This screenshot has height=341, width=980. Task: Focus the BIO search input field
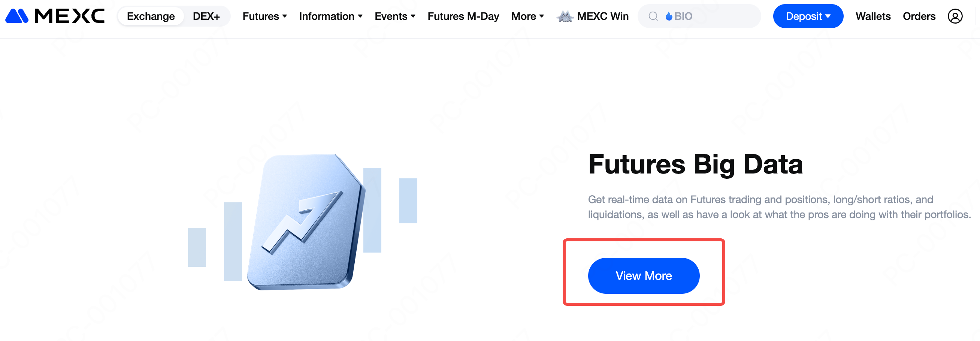715,16
